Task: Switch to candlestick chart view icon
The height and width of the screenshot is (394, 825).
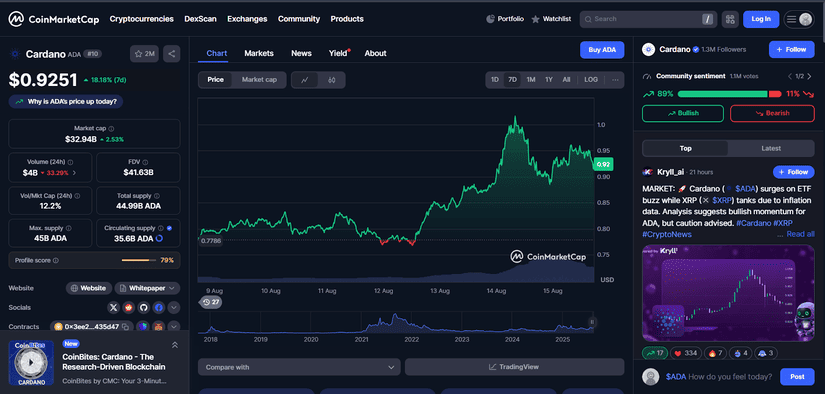Action: click(331, 80)
